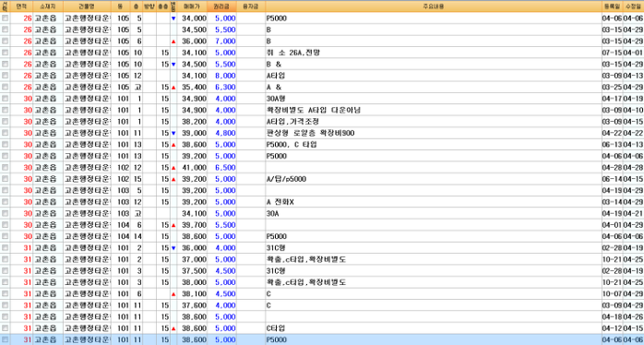Viewport: 644px width, 345px height.
Task: Check the box of the 37,600 price row
Action: [5, 305]
